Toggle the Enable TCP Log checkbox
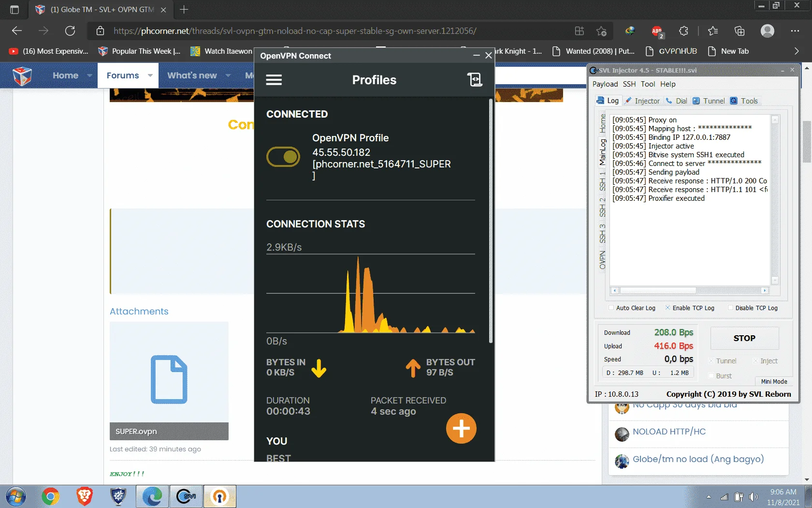Screen dimensions: 812x508 click(x=667, y=308)
